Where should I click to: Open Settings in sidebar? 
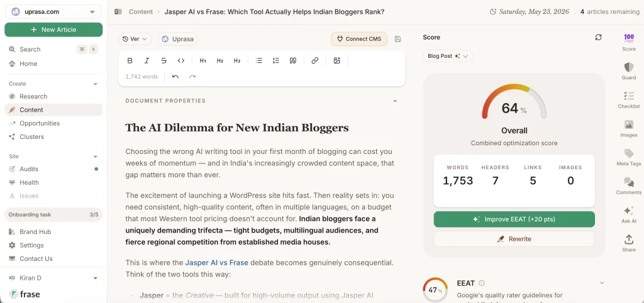click(x=53, y=245)
